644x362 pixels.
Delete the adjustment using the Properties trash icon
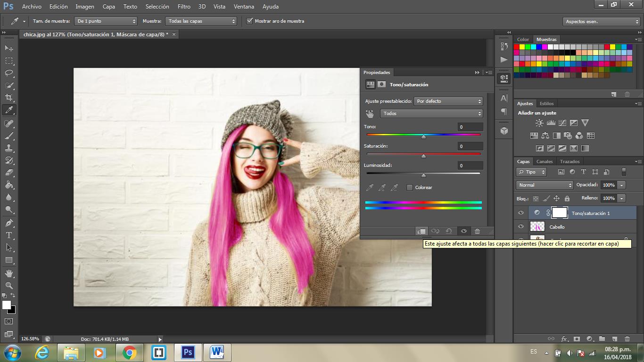pos(477,231)
